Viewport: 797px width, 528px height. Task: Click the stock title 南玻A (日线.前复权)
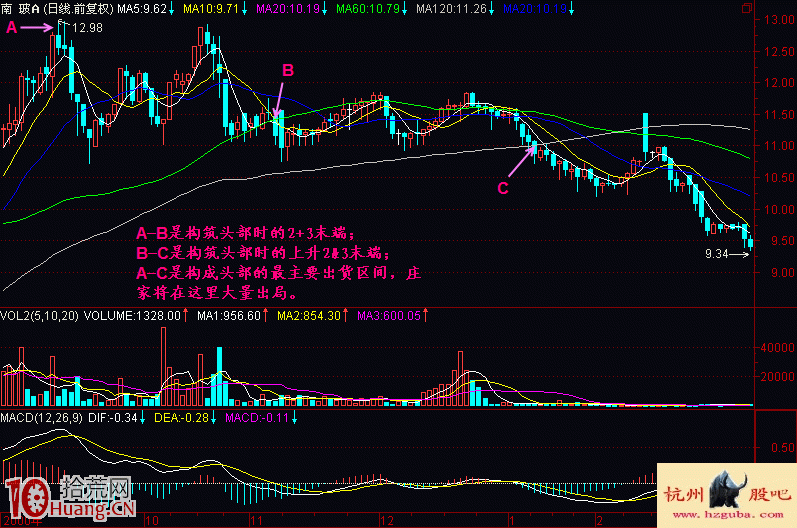tap(58, 9)
